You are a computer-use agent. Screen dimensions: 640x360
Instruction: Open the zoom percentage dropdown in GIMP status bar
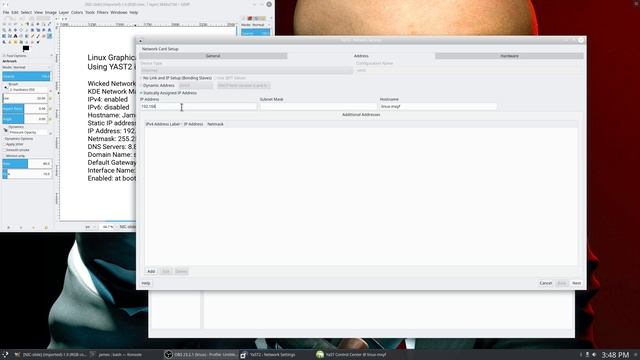[x=108, y=227]
